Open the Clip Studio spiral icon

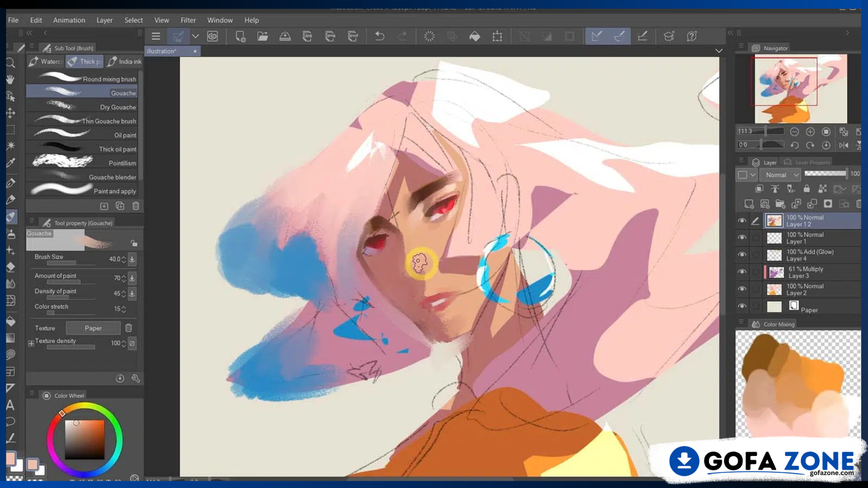[x=212, y=36]
